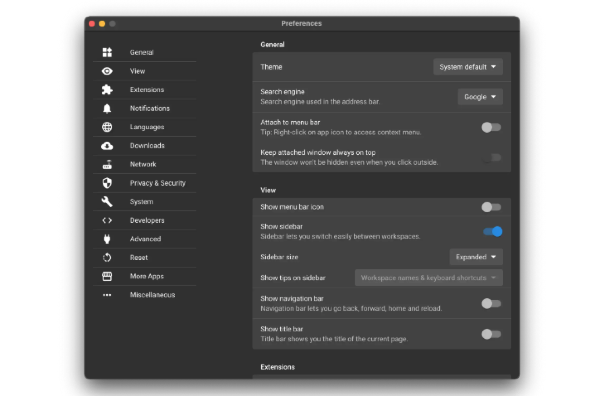Click the eye icon for View
This screenshot has height=396, width=600.
point(107,71)
